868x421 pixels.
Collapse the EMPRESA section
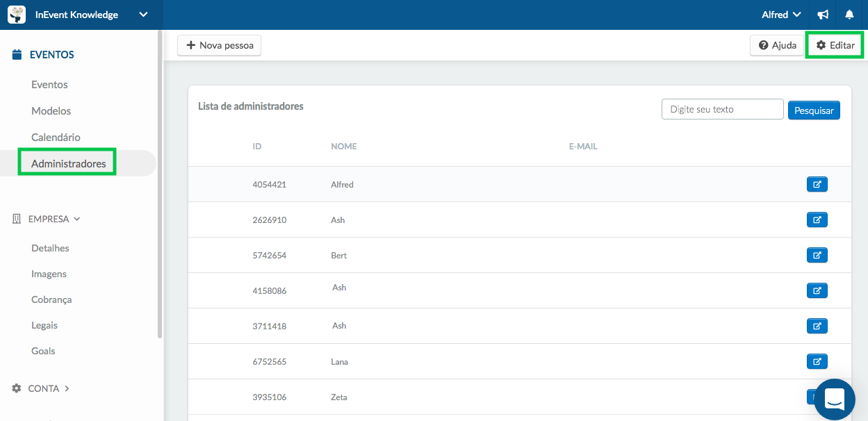[47, 219]
